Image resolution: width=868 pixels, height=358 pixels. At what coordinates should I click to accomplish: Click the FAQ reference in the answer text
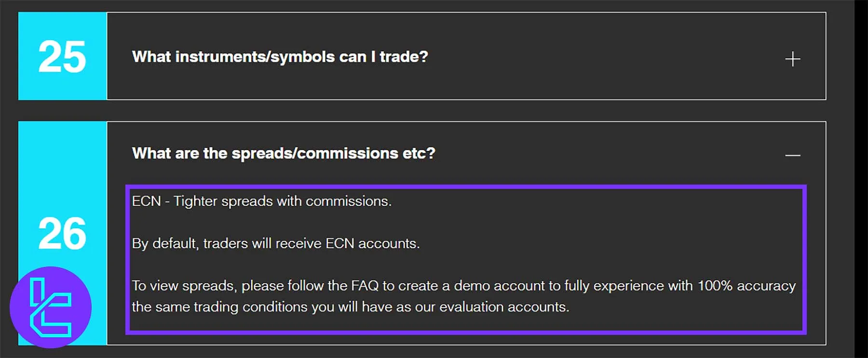[x=365, y=285]
